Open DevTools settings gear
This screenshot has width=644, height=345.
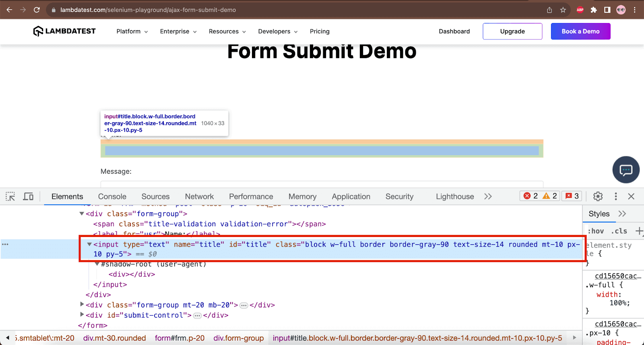pyautogui.click(x=598, y=196)
